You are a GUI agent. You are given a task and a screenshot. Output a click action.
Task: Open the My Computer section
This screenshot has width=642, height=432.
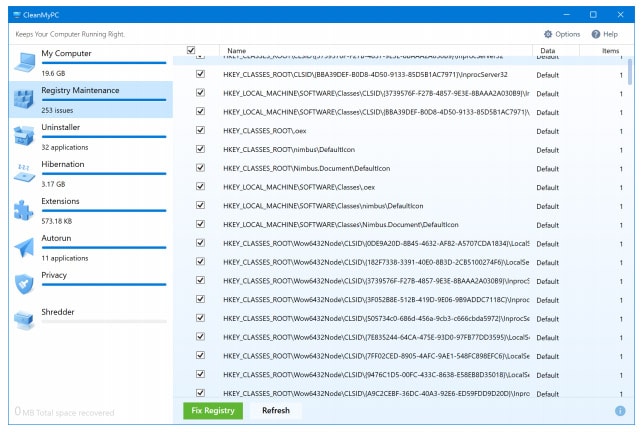tap(90, 63)
